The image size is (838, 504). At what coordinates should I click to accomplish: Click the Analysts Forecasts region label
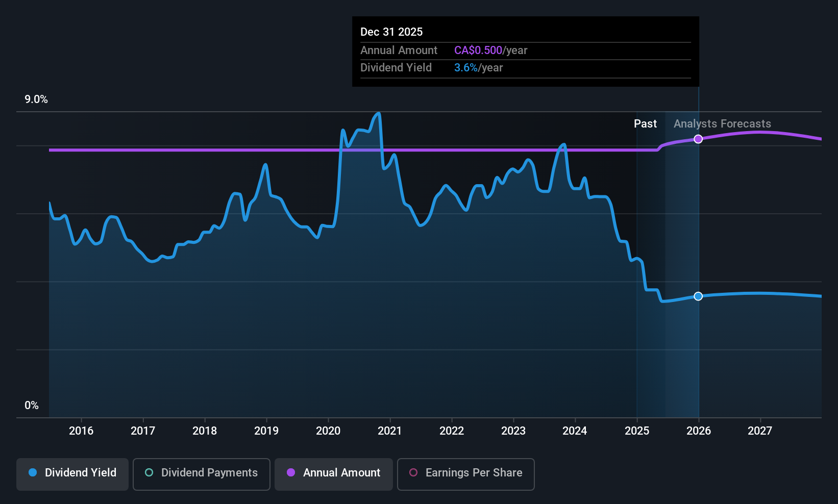pyautogui.click(x=722, y=124)
